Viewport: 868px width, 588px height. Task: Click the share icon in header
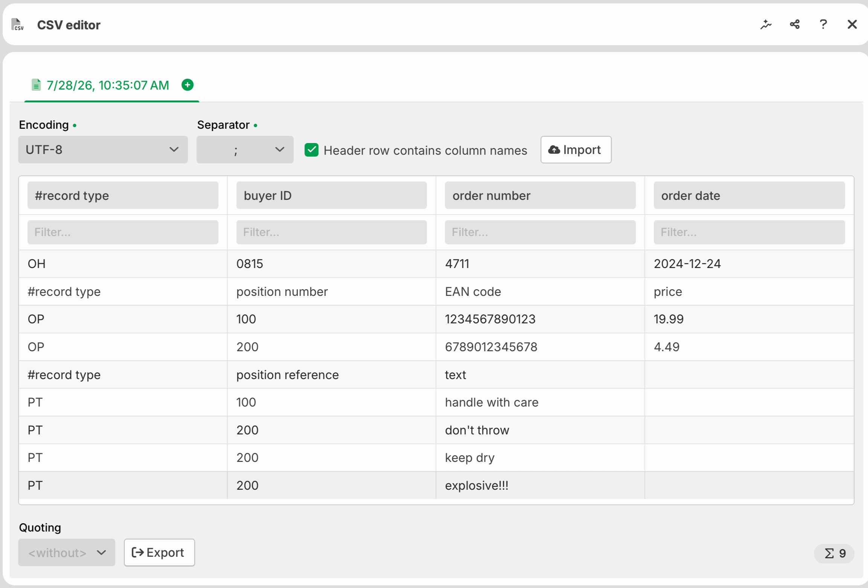pyautogui.click(x=795, y=25)
